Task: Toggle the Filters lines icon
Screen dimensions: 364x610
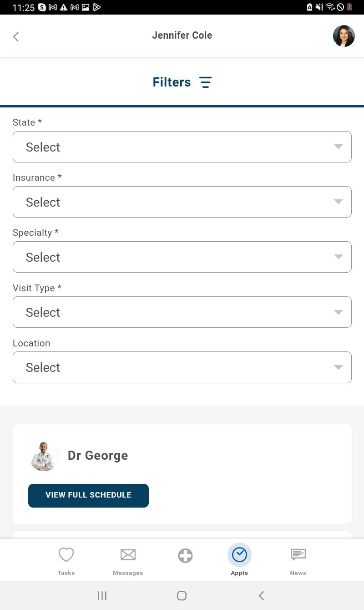Action: click(x=205, y=82)
